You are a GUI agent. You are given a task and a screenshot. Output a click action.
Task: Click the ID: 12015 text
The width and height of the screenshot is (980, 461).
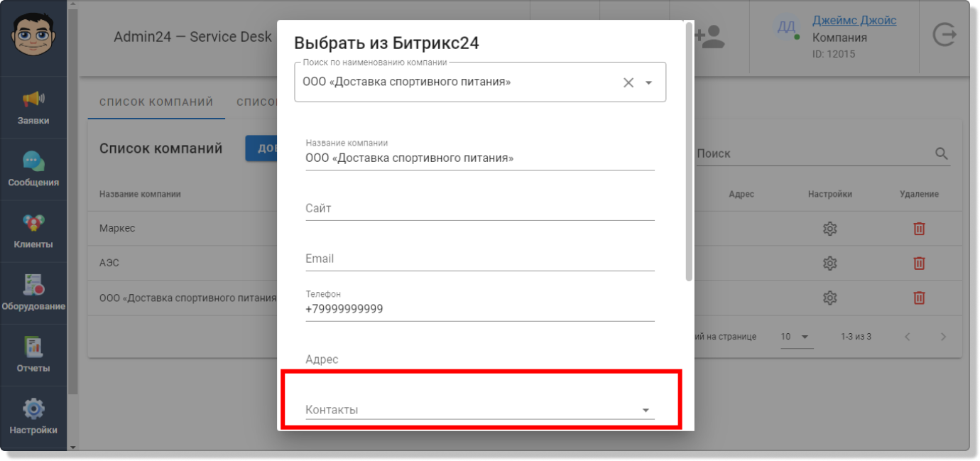pyautogui.click(x=834, y=54)
